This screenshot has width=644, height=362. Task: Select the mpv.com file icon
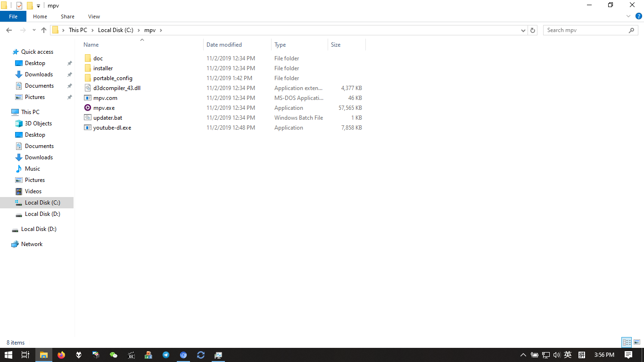coord(88,98)
